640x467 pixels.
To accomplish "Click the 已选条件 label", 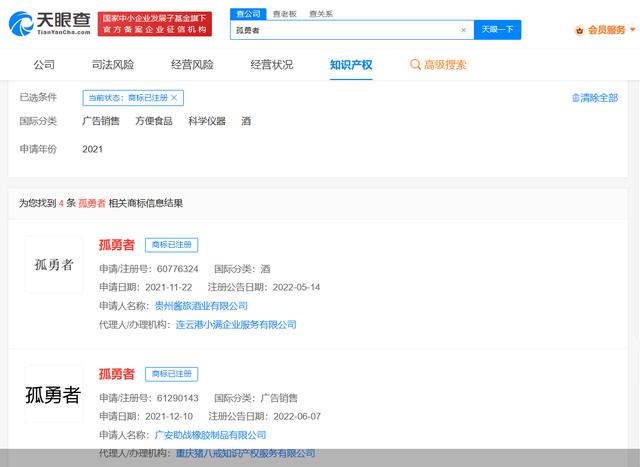I will (x=38, y=97).
